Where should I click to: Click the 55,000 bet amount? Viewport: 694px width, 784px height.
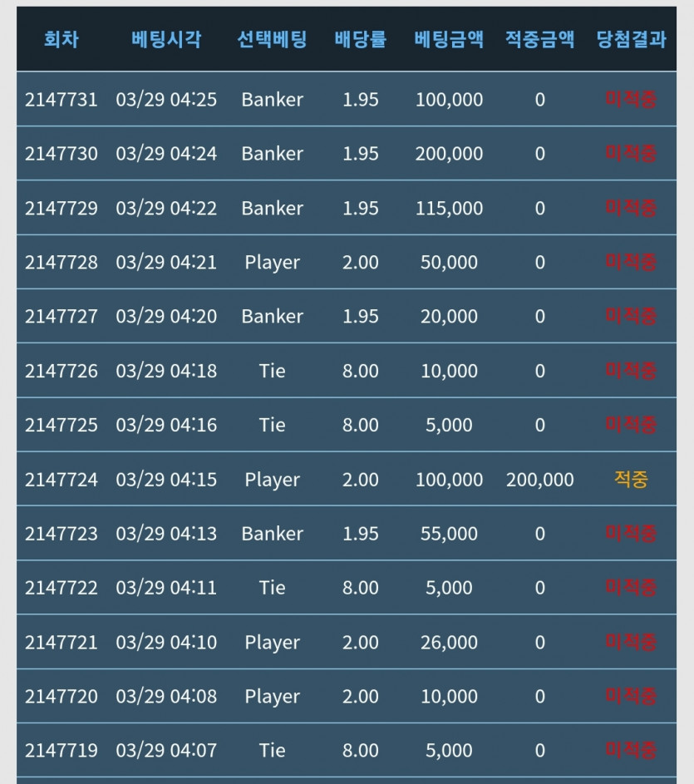(x=449, y=534)
